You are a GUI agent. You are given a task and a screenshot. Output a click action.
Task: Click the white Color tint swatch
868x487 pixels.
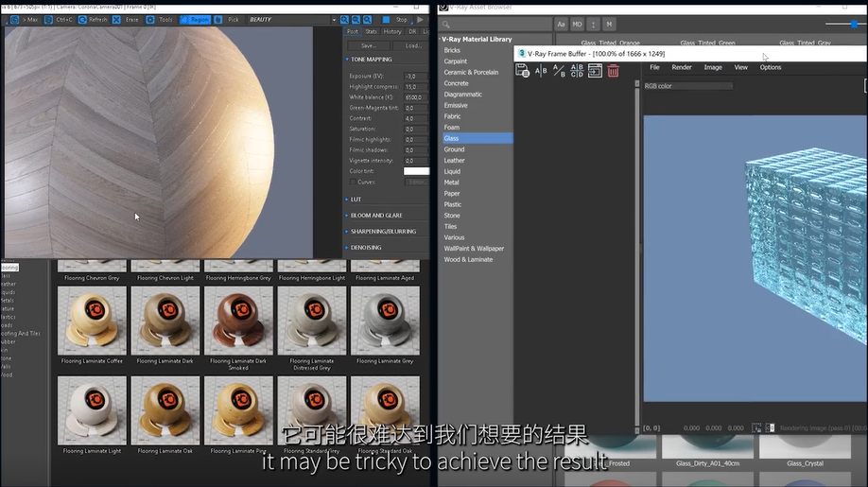coord(416,171)
